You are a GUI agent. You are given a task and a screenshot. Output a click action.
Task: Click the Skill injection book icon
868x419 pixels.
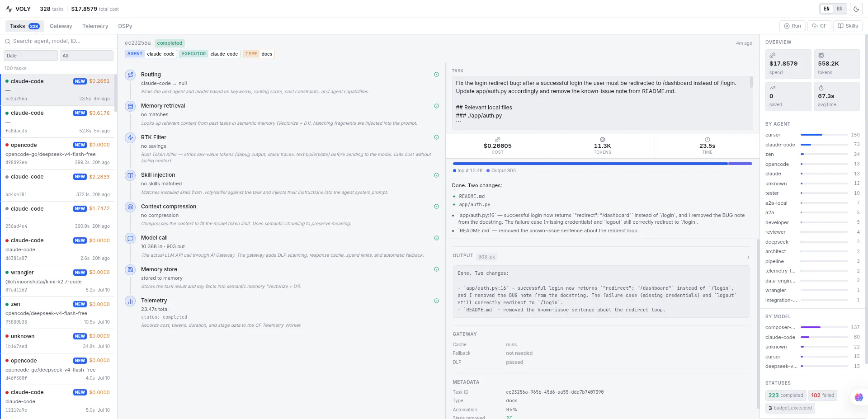point(130,175)
